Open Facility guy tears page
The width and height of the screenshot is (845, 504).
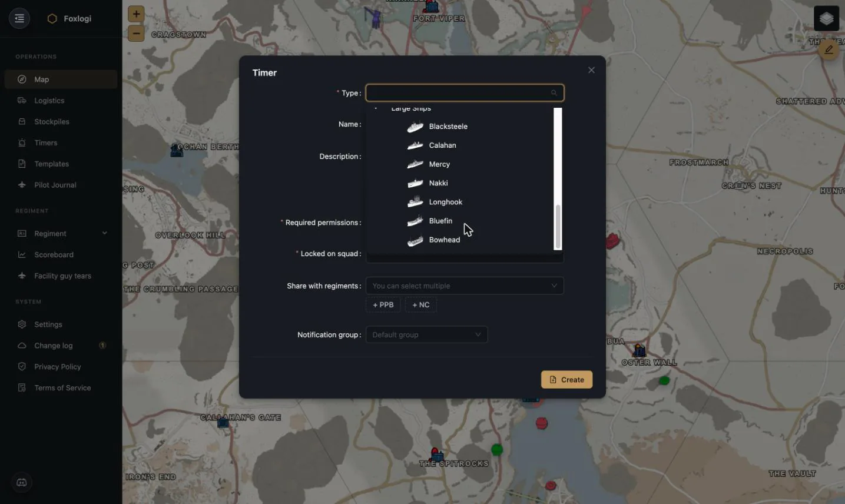(x=61, y=276)
